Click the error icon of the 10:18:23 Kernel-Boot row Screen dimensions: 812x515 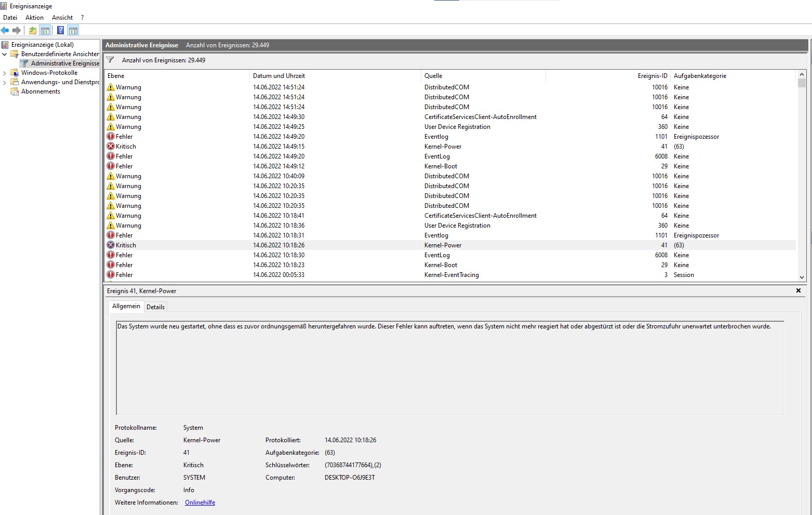click(111, 265)
